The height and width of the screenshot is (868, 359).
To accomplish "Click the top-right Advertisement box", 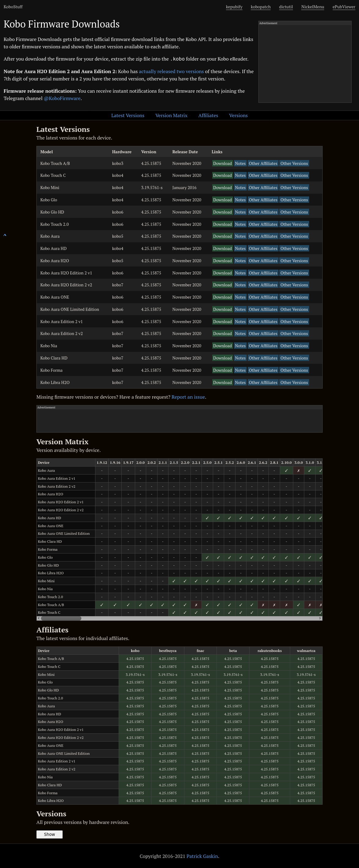I will 305,62.
